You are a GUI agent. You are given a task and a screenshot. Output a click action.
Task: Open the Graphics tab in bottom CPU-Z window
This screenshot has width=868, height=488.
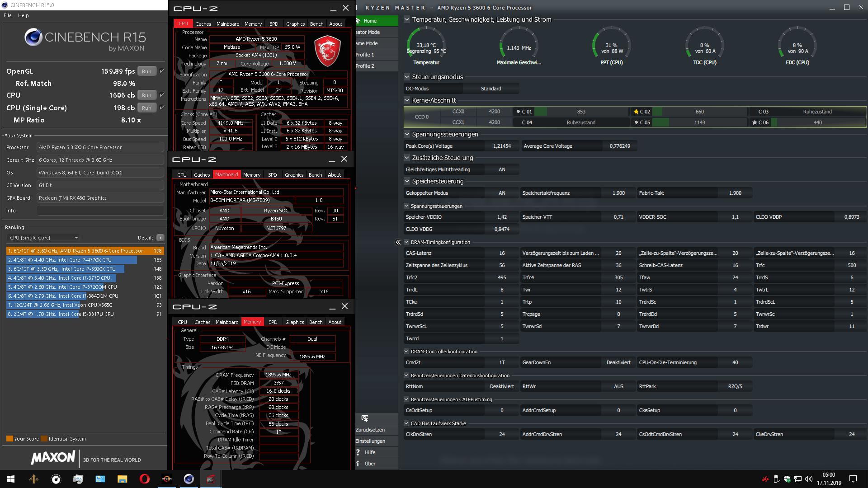click(x=295, y=322)
